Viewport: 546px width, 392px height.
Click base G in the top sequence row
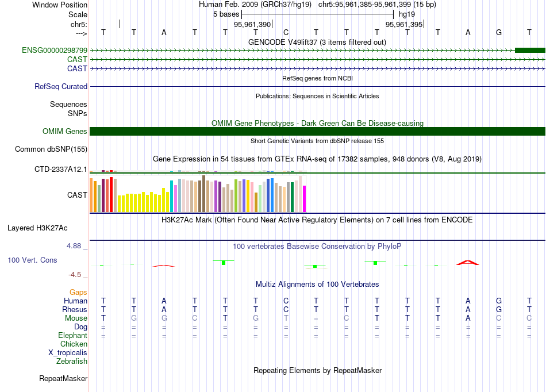(499, 32)
